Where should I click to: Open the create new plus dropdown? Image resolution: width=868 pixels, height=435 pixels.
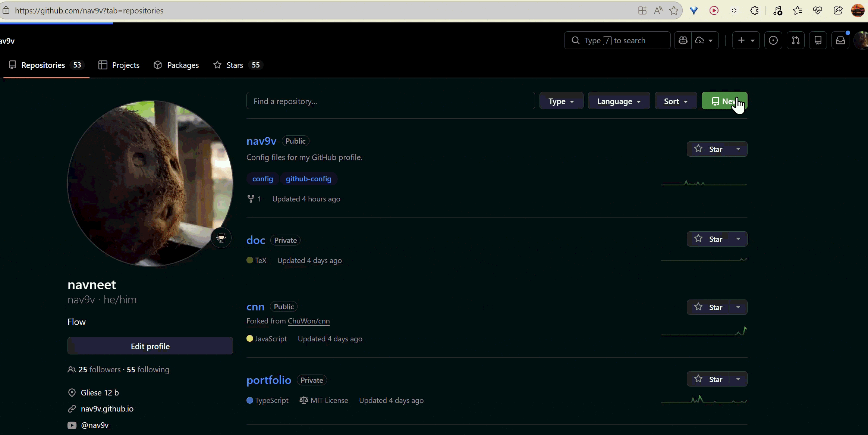[746, 40]
